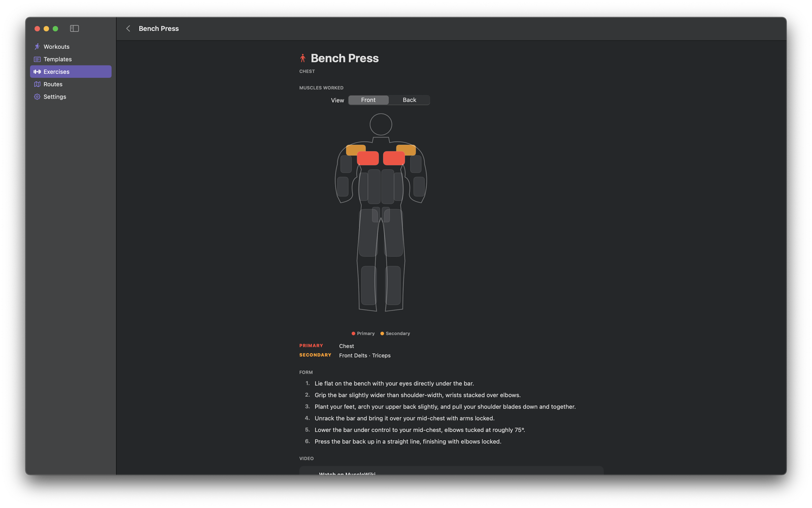
Task: Click the Exercises dumbbell icon
Action: point(37,72)
